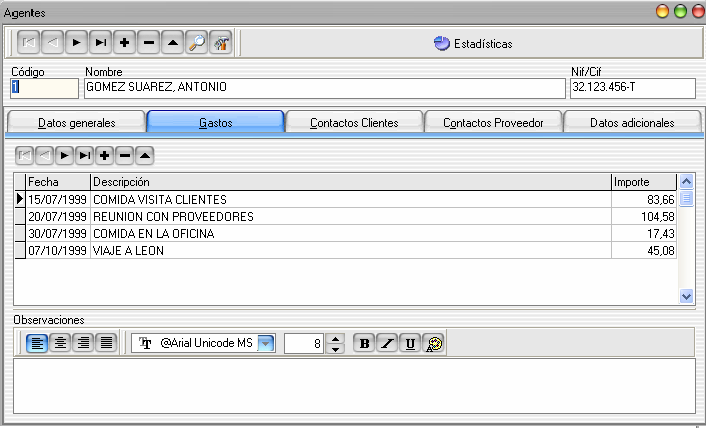
Task: Switch to the Datos generales tab
Action: [77, 123]
